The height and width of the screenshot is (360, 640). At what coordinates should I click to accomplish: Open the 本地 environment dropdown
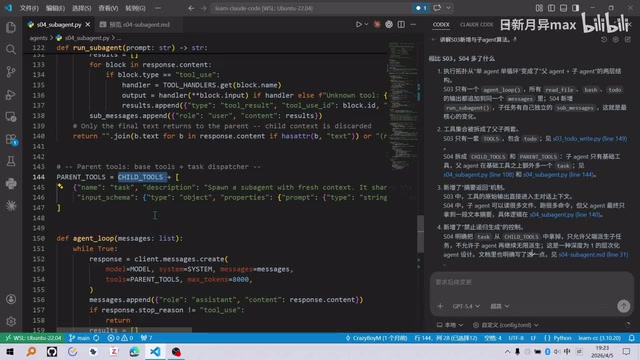pos(450,325)
